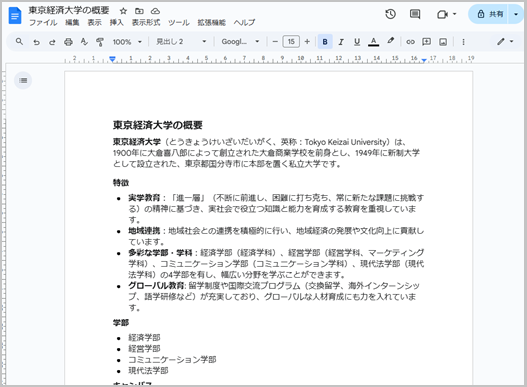Show the document outline panel
This screenshot has width=527, height=387.
click(x=23, y=80)
